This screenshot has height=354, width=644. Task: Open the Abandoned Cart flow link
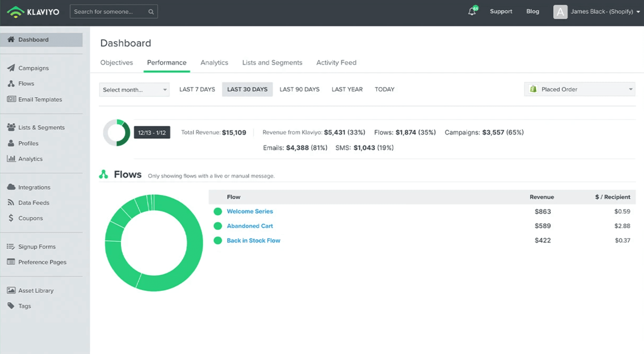(x=250, y=226)
